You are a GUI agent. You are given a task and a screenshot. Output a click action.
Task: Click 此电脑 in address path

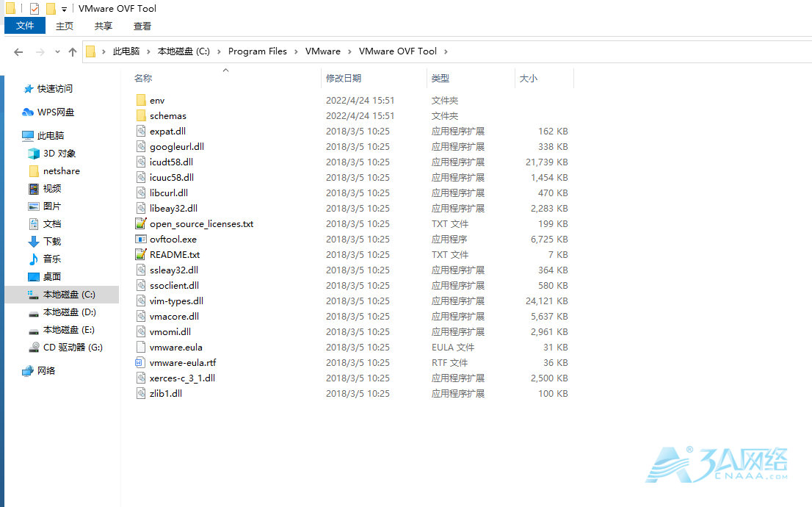[126, 51]
